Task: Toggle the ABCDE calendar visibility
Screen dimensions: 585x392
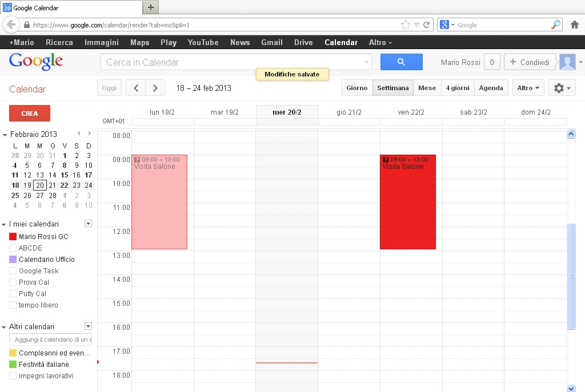Action: coord(13,248)
